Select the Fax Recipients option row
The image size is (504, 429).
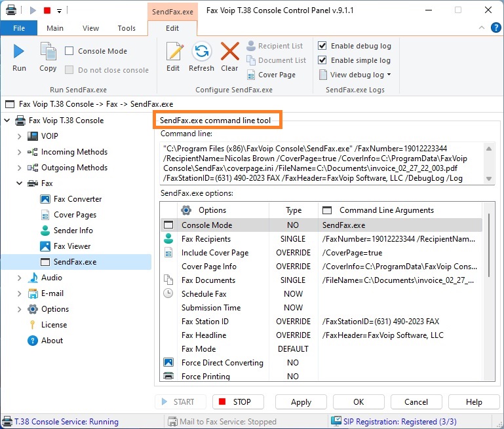click(321, 239)
